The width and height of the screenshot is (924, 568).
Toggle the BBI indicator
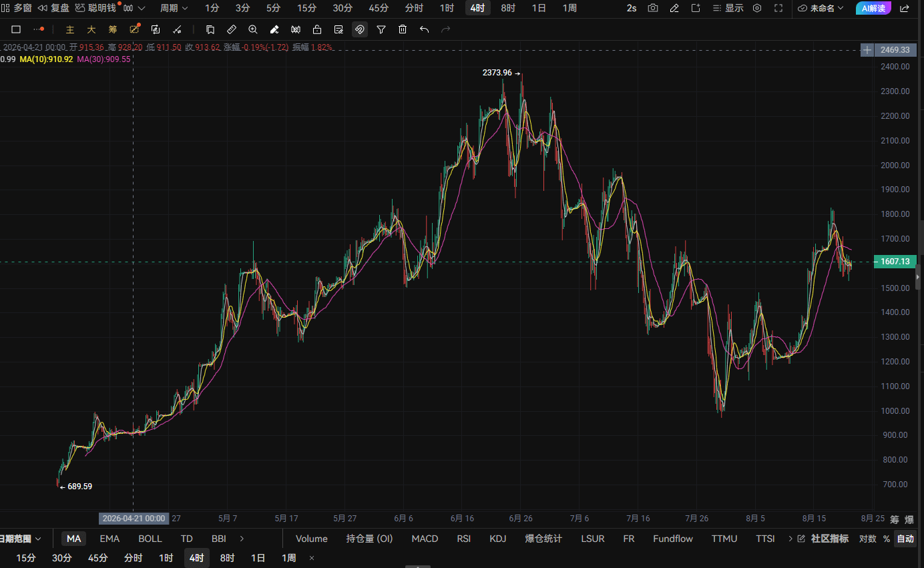[218, 539]
